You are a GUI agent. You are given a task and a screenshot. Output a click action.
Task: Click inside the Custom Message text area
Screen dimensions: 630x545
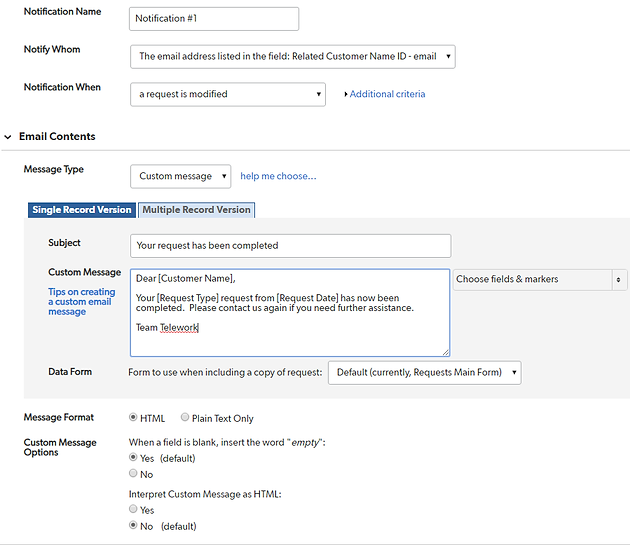tap(290, 313)
